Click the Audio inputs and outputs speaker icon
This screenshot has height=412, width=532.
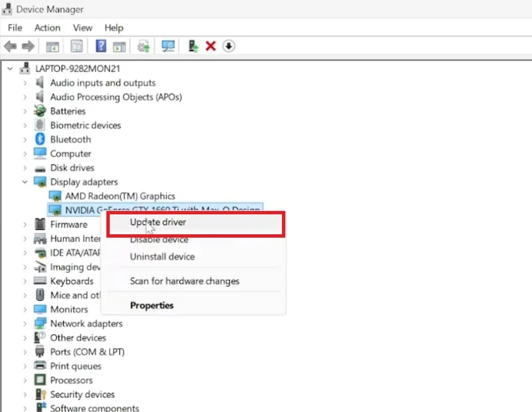(x=40, y=83)
